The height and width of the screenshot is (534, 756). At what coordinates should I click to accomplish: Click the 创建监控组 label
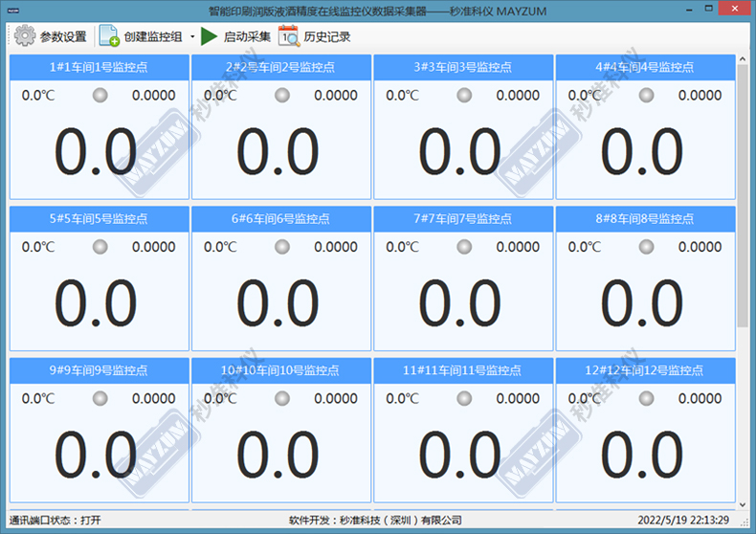pos(153,36)
